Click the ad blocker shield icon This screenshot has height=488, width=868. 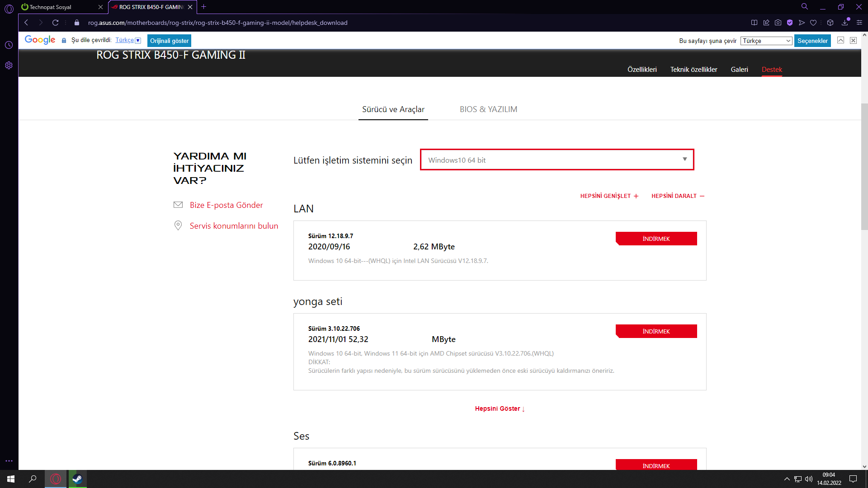790,23
